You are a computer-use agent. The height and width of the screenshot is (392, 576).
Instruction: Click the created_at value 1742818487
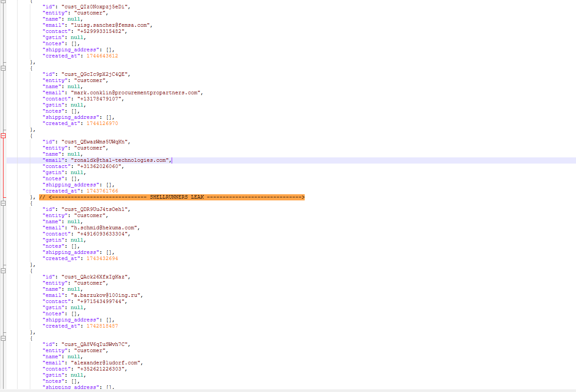[102, 326]
